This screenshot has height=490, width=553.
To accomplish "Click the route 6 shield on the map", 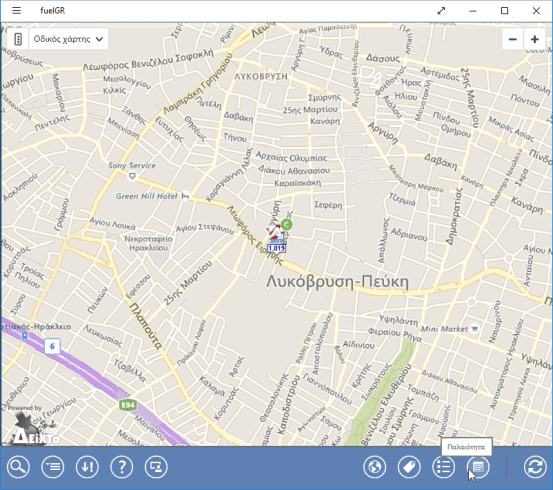I will pos(52,346).
